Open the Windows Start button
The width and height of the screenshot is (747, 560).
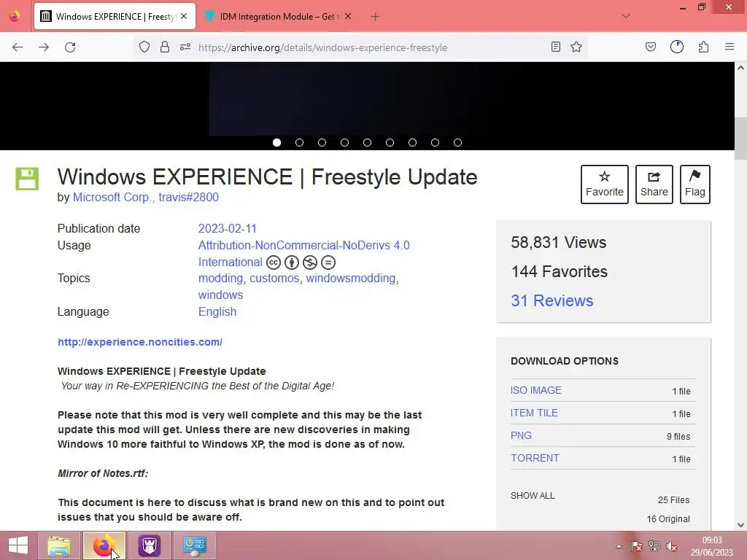click(x=18, y=545)
